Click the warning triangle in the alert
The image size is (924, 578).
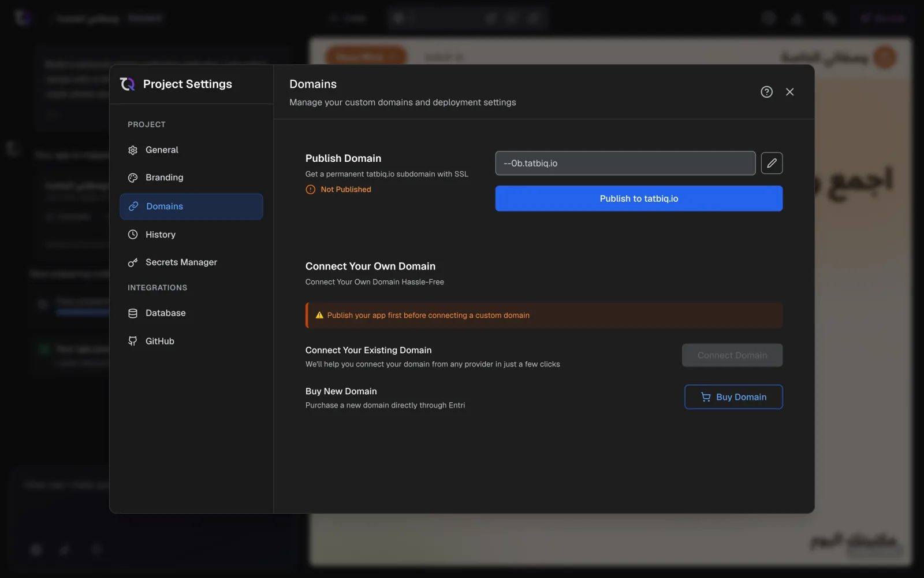[319, 316]
